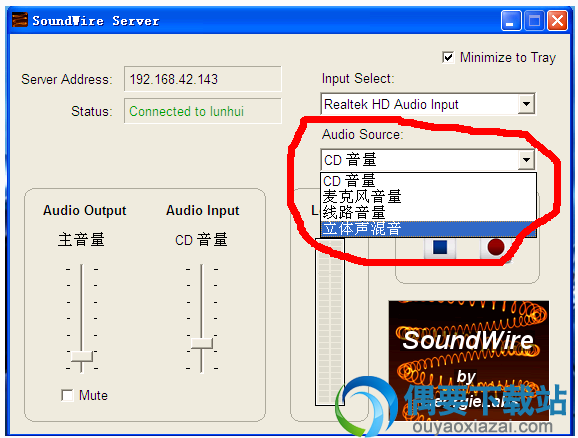
Task: Click the Status field showing Connected to lunhui
Action: [202, 111]
